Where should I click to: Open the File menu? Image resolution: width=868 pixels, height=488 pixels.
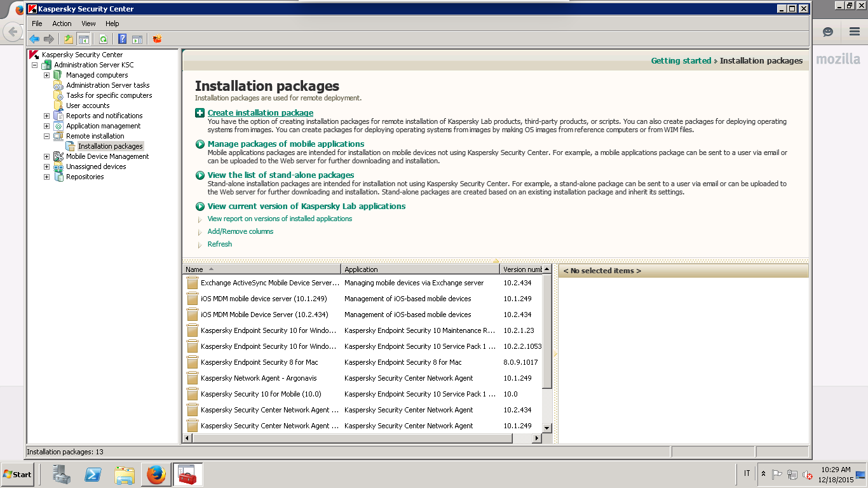tap(37, 24)
